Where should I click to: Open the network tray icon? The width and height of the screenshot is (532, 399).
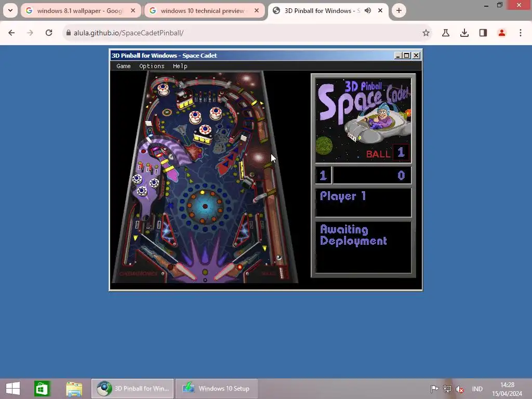(447, 389)
